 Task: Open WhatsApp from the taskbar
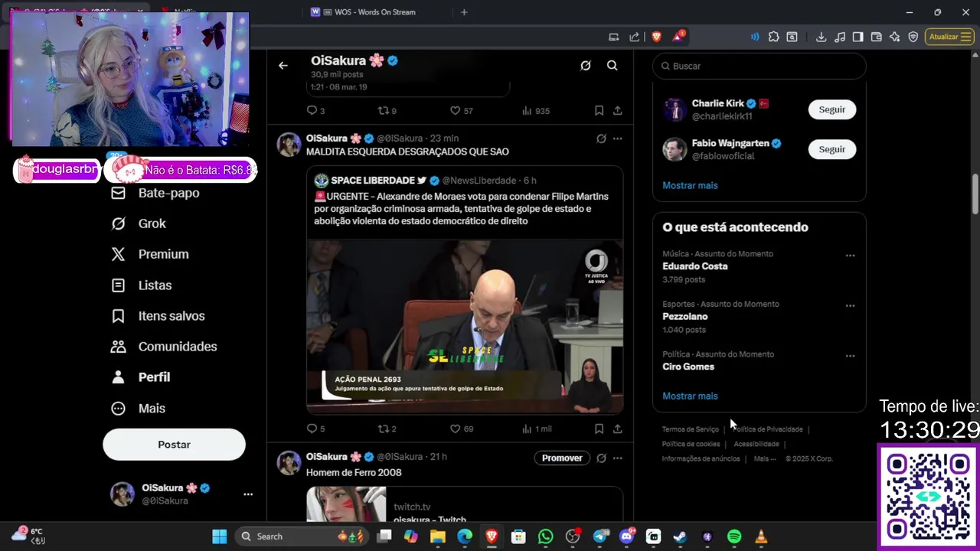[545, 536]
